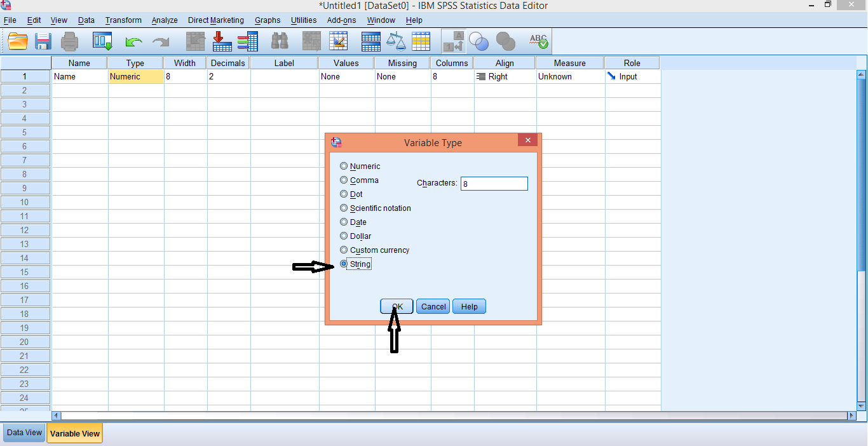Click the Find toolbar icon (binoculars)
This screenshot has width=868, height=446.
tap(280, 41)
